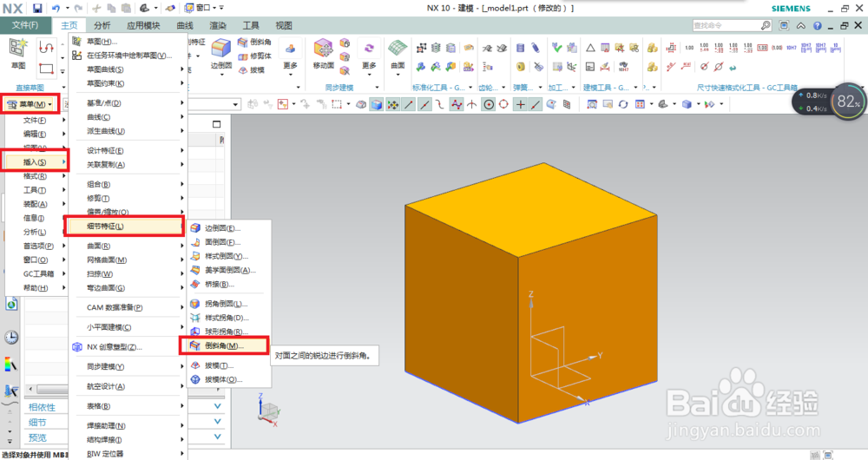Click the help question mark icon
868x460 pixels.
[818, 25]
